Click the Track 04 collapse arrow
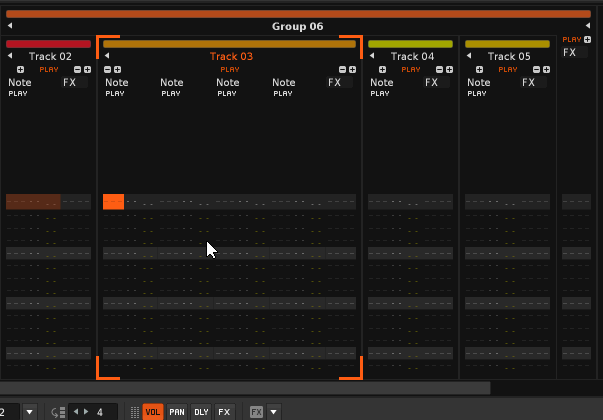This screenshot has width=603, height=420. pyautogui.click(x=372, y=57)
